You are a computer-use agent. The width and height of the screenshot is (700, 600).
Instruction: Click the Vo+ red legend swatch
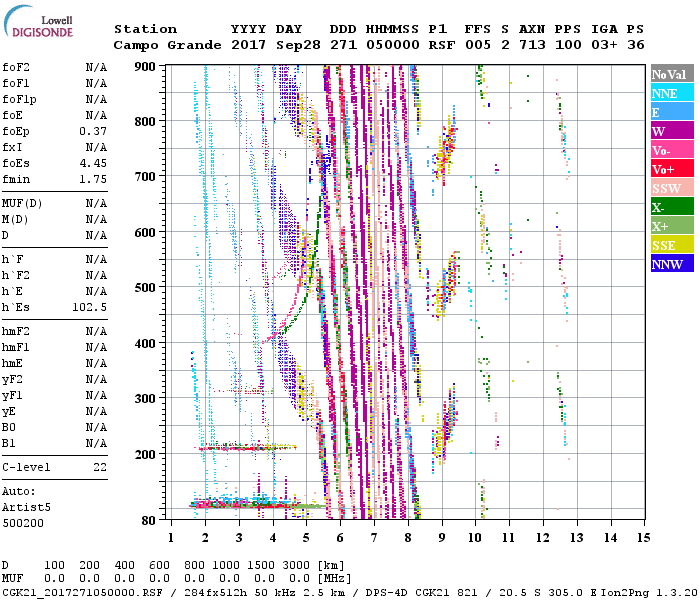tap(671, 169)
